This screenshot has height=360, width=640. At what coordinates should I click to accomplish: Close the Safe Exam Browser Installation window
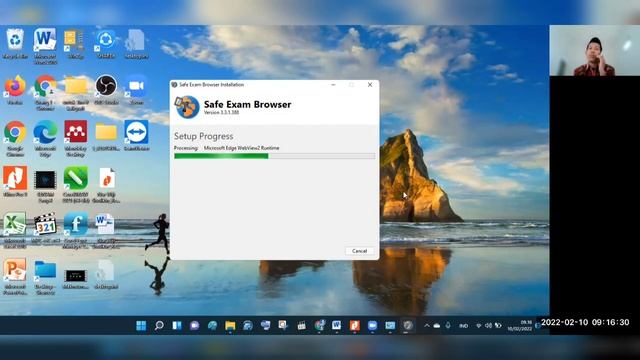pos(370,84)
